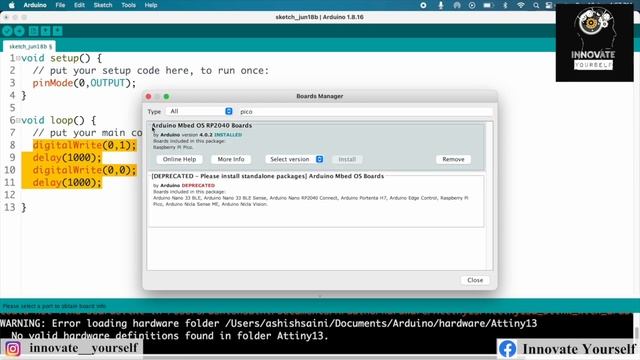Open the Tools menu
This screenshot has height=360, width=640.
pyautogui.click(x=128, y=5)
